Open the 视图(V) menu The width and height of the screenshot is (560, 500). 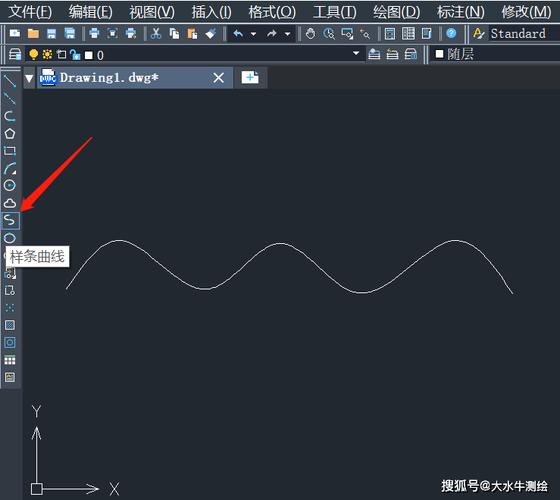coord(152,12)
